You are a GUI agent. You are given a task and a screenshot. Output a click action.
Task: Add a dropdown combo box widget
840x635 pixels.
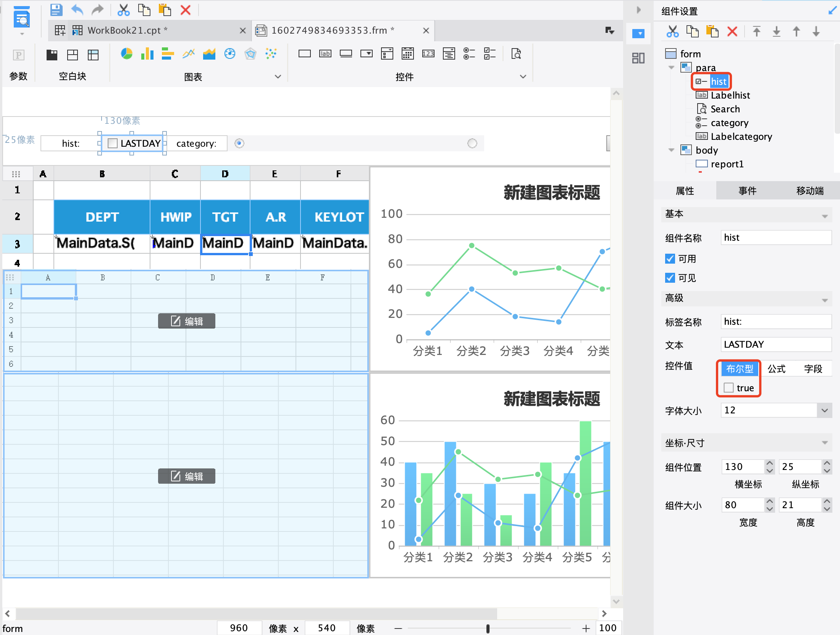tap(366, 53)
